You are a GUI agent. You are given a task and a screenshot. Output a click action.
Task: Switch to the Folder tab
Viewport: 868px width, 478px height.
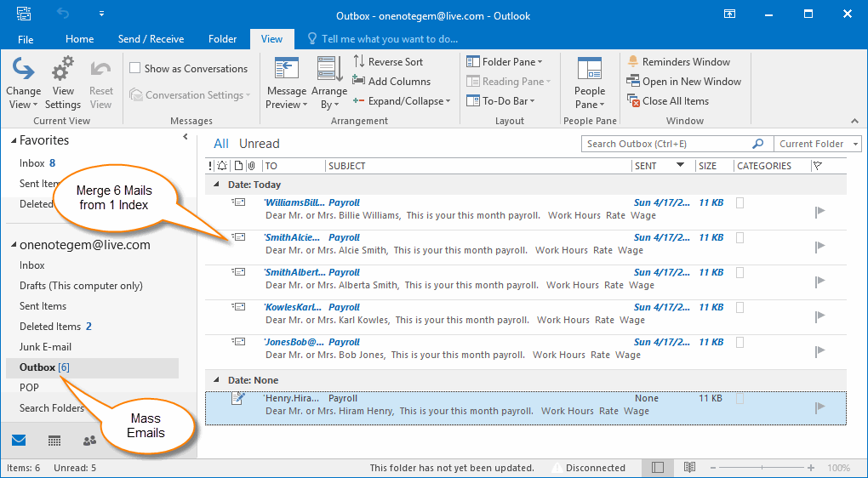[x=223, y=39]
